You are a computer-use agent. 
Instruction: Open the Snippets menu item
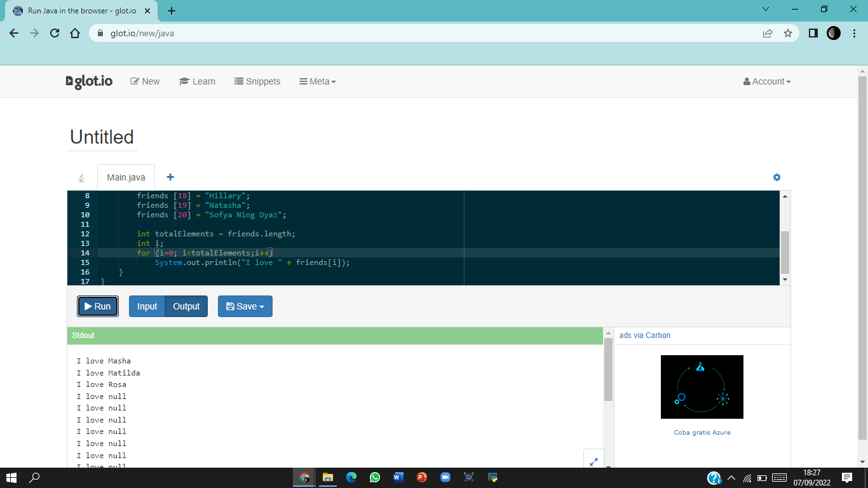point(257,81)
